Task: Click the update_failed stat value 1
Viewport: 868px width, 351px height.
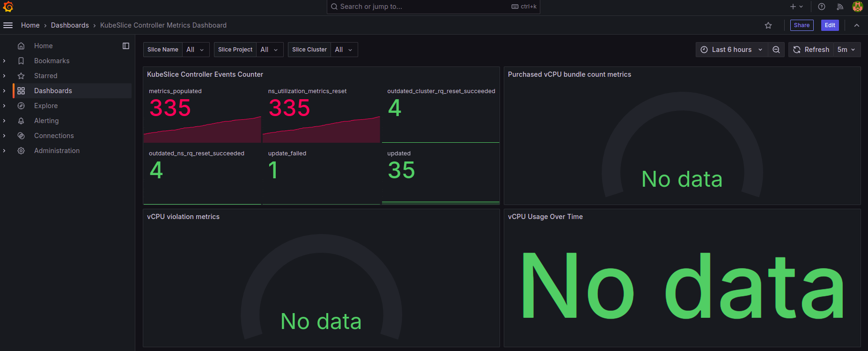Action: pos(273,170)
